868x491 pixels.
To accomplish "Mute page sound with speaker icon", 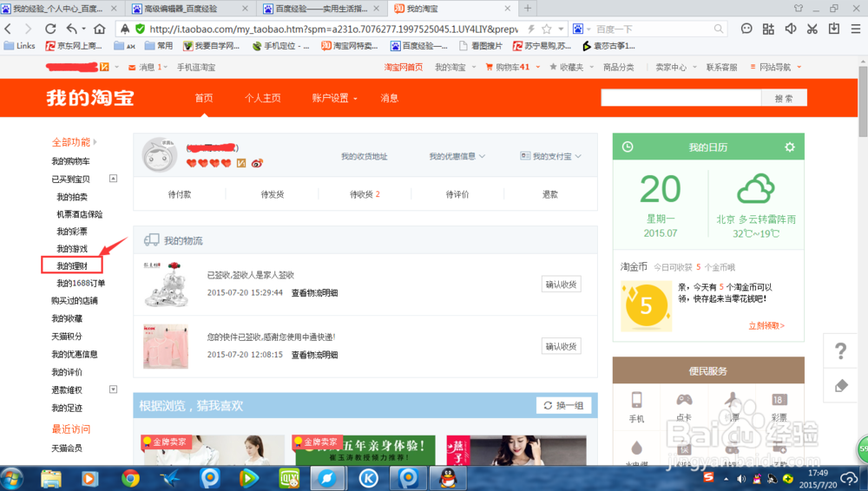I will pos(791,29).
